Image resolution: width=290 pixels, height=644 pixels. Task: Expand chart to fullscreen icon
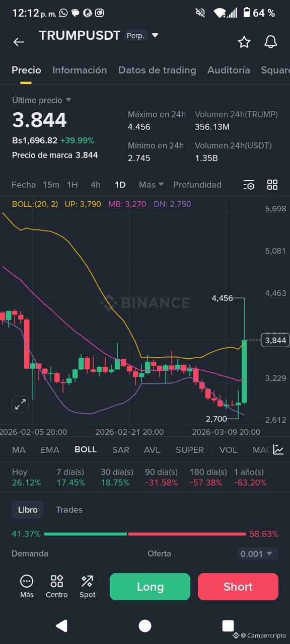[x=20, y=404]
